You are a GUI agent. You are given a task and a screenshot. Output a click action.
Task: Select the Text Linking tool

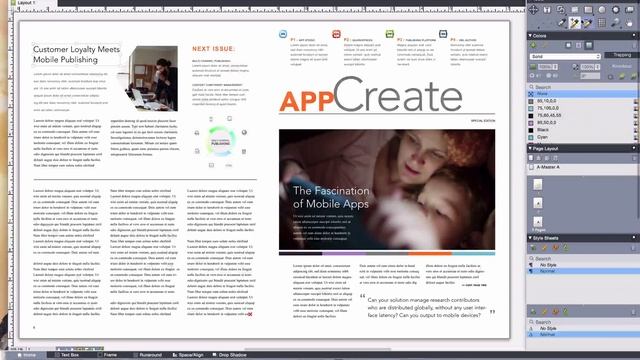point(561,9)
